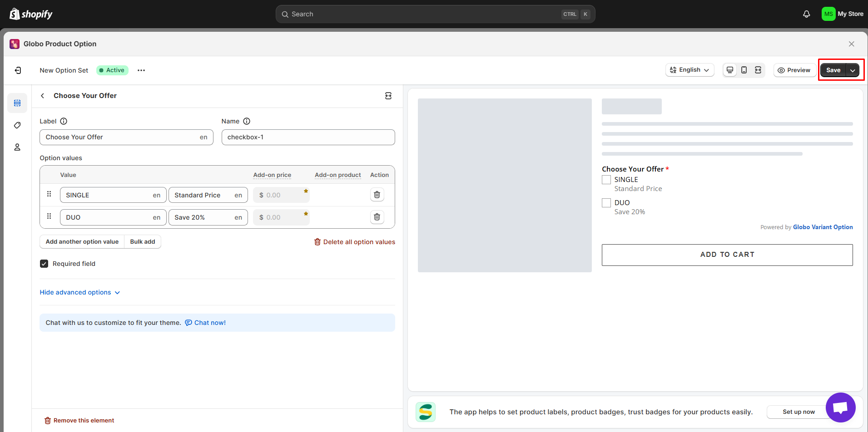The width and height of the screenshot is (868, 432).
Task: Tick the SINGLE checkbox in preview
Action: 606,180
